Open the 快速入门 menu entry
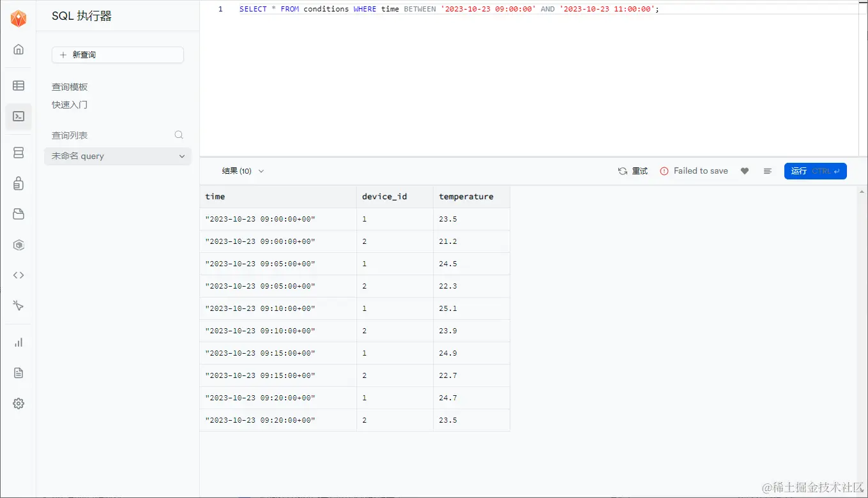 (69, 104)
